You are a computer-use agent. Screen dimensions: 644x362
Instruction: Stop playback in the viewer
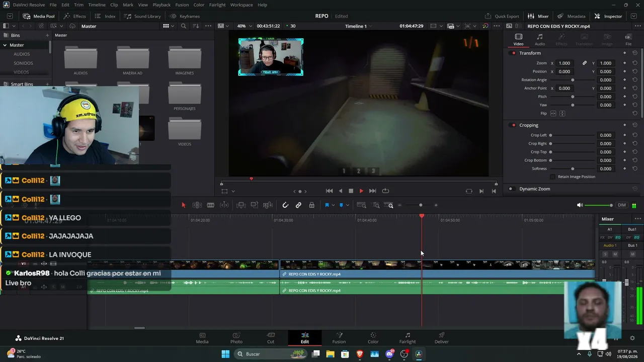click(x=351, y=191)
